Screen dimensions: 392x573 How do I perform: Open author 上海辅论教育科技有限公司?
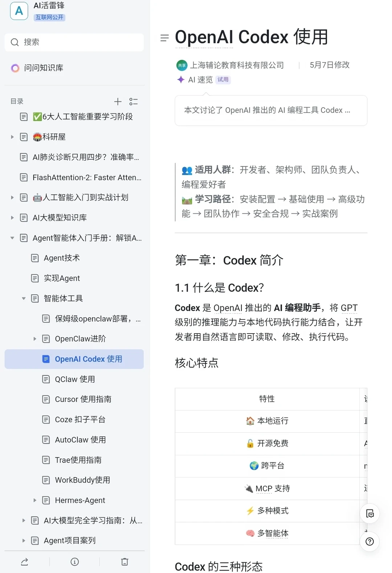click(237, 65)
